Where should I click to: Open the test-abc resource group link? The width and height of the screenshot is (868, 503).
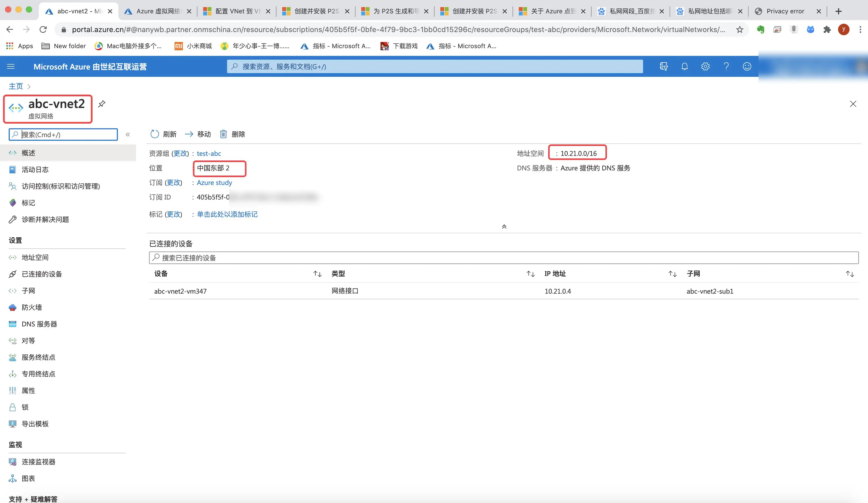209,153
